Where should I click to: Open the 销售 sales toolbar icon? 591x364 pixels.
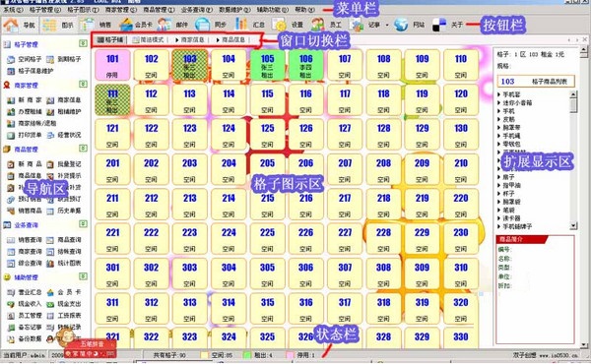pos(87,25)
